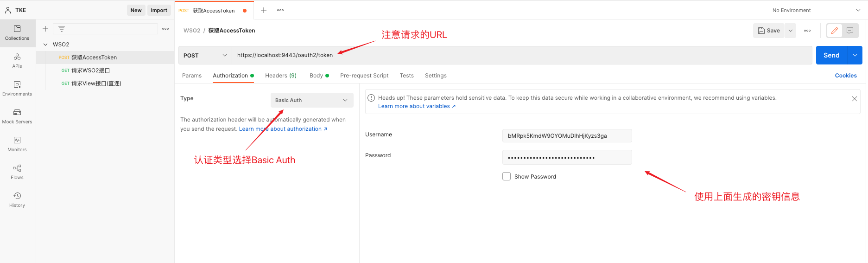Add a new request tab with plus

(x=264, y=10)
